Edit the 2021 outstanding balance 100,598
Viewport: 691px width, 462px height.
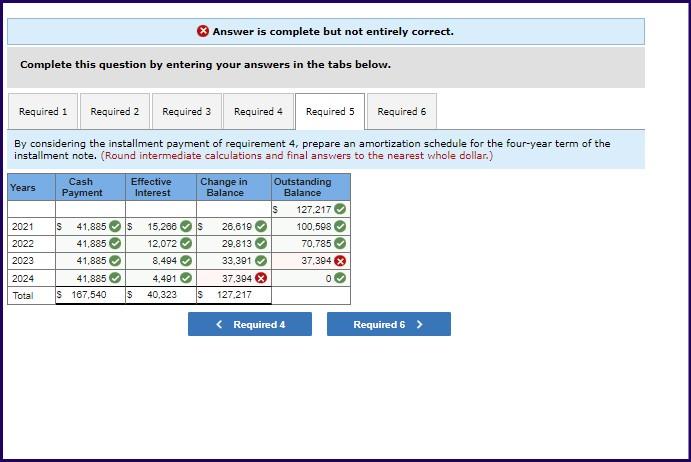(311, 227)
